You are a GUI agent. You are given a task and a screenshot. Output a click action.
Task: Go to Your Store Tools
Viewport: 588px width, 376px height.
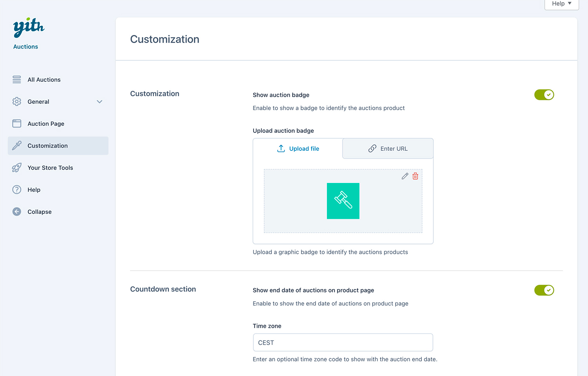click(50, 168)
